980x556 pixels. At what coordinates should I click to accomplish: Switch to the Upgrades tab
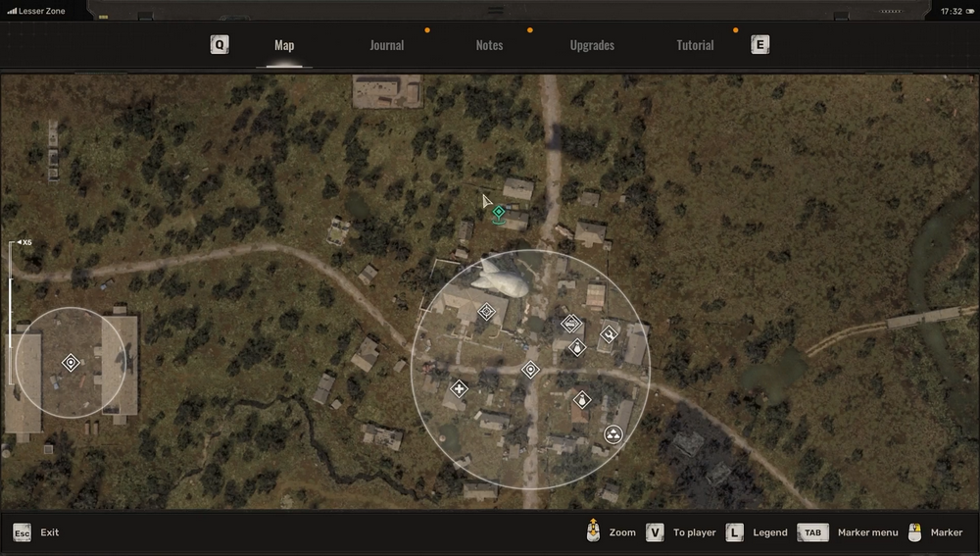[x=592, y=45]
